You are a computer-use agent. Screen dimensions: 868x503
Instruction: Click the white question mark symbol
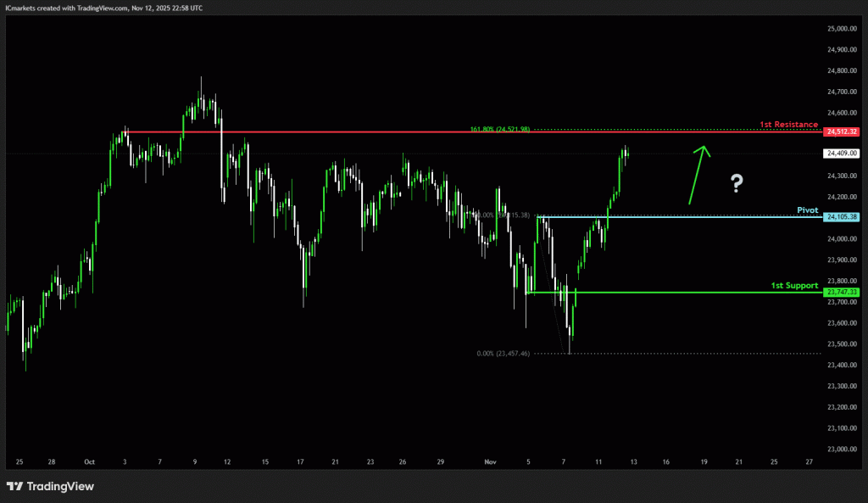(737, 182)
